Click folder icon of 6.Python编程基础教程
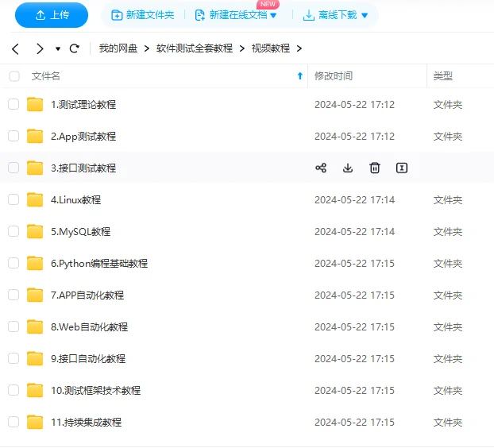494x448 pixels. pyautogui.click(x=35, y=263)
